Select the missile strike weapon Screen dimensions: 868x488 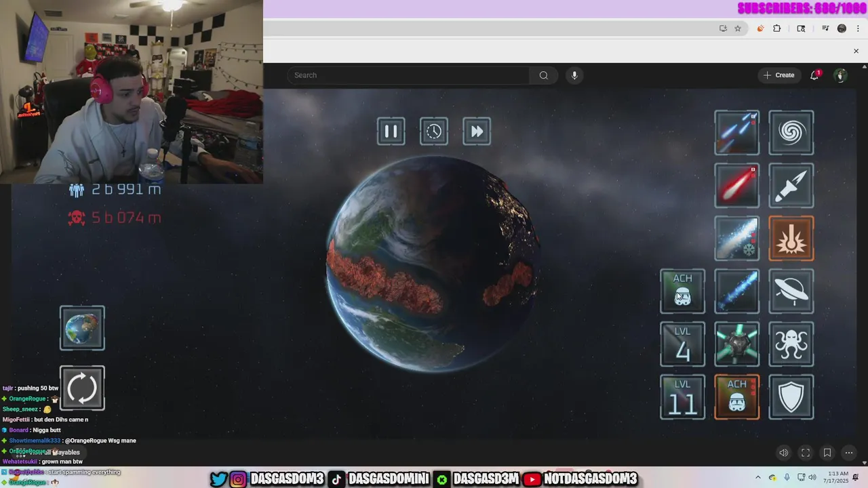click(737, 133)
